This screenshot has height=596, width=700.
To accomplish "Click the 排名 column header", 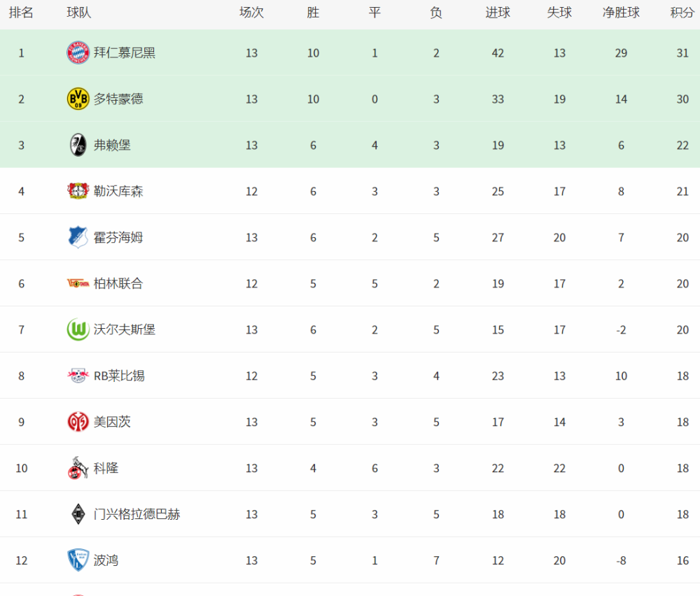I will point(21,13).
